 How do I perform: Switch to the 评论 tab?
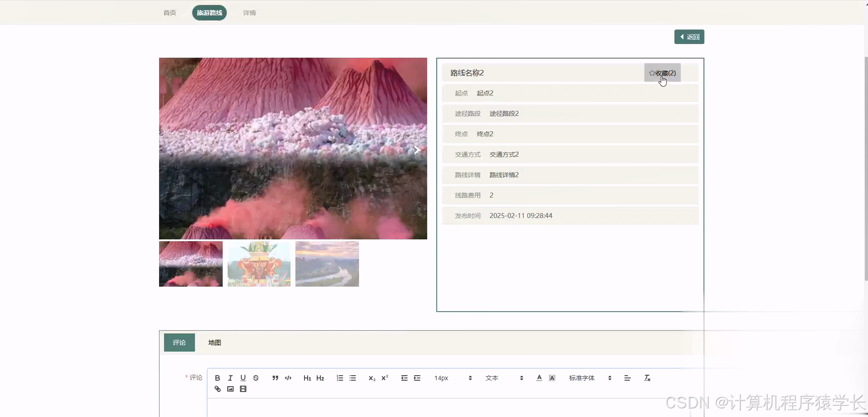[179, 343]
